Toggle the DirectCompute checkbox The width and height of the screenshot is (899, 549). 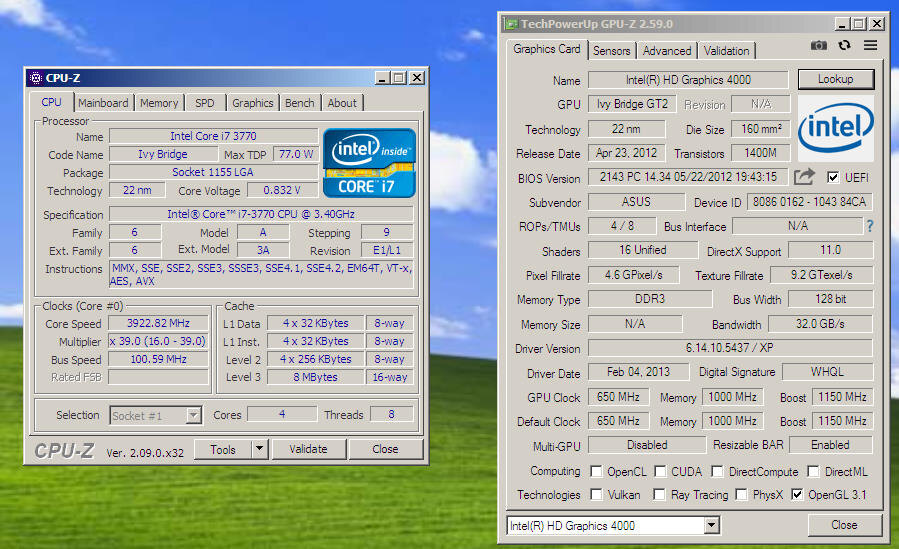[x=717, y=471]
